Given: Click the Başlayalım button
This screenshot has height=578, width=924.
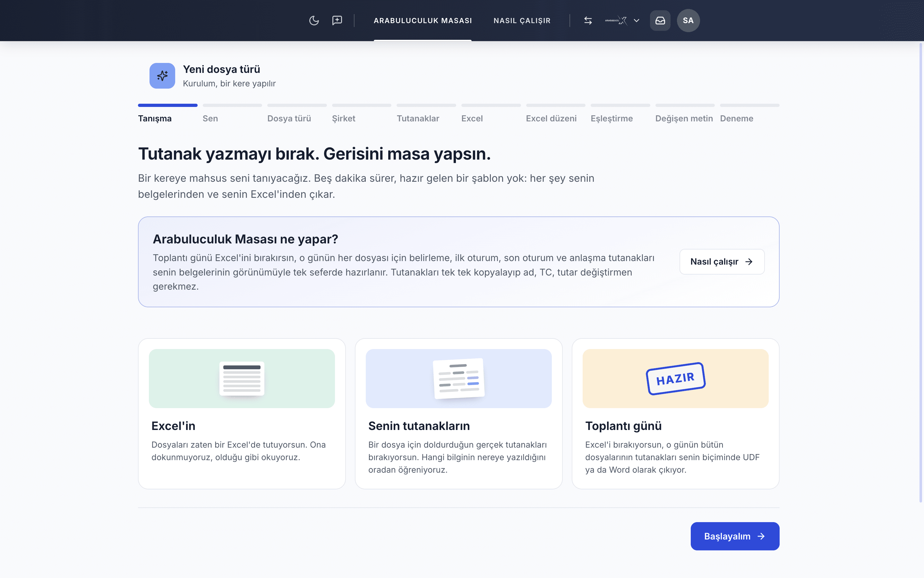Looking at the screenshot, I should [735, 536].
